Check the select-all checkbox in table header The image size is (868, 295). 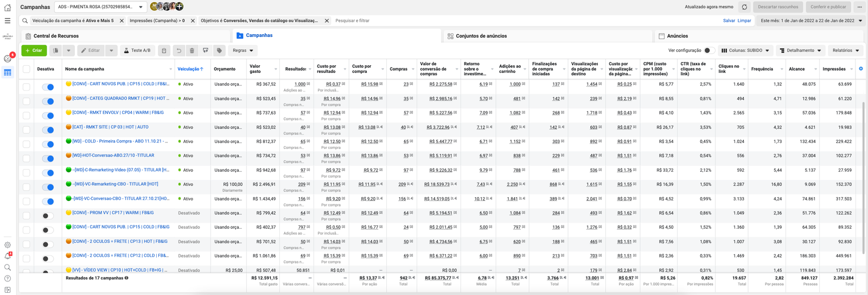26,69
